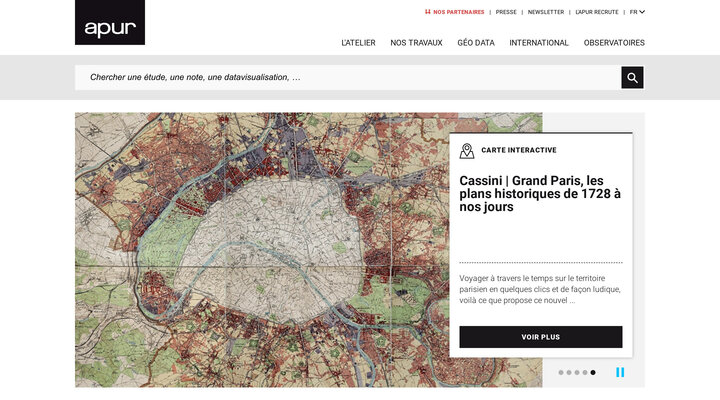This screenshot has width=720, height=400.
Task: Open the Cassini Grand Paris article title
Action: [x=540, y=194]
